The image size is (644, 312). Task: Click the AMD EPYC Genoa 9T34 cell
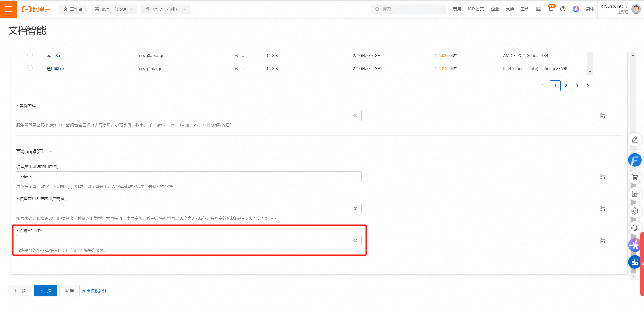tap(525, 56)
